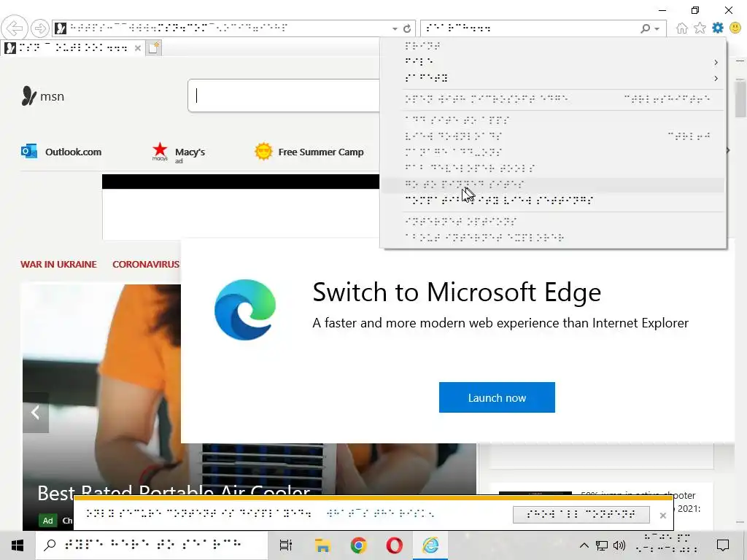Click the green Ad badge on the story
Viewport: 747px width, 560px height.
point(47,521)
